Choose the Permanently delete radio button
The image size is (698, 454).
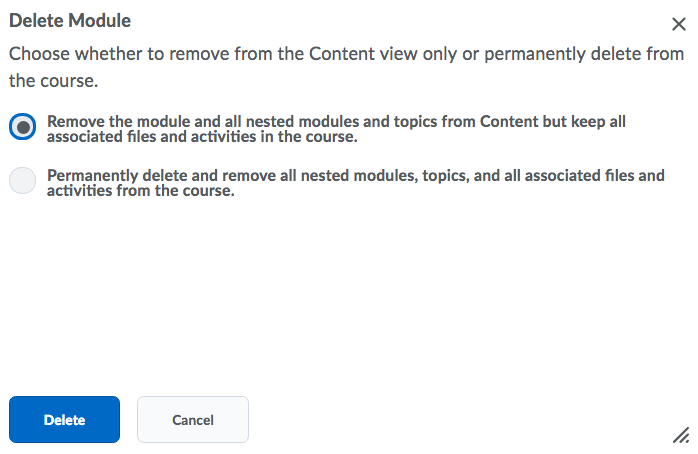(22, 181)
